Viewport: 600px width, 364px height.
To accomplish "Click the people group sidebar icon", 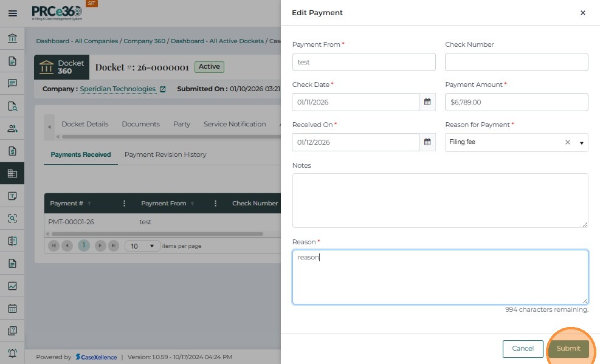I will coord(12,128).
